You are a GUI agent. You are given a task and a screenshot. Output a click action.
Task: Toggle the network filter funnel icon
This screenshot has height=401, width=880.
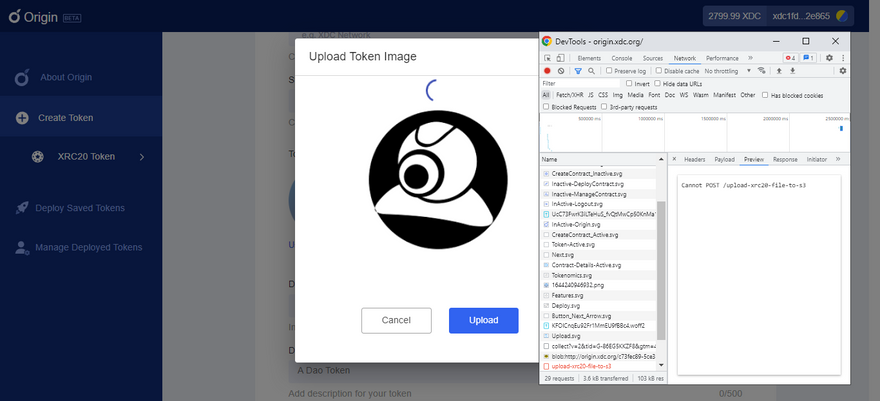[577, 71]
